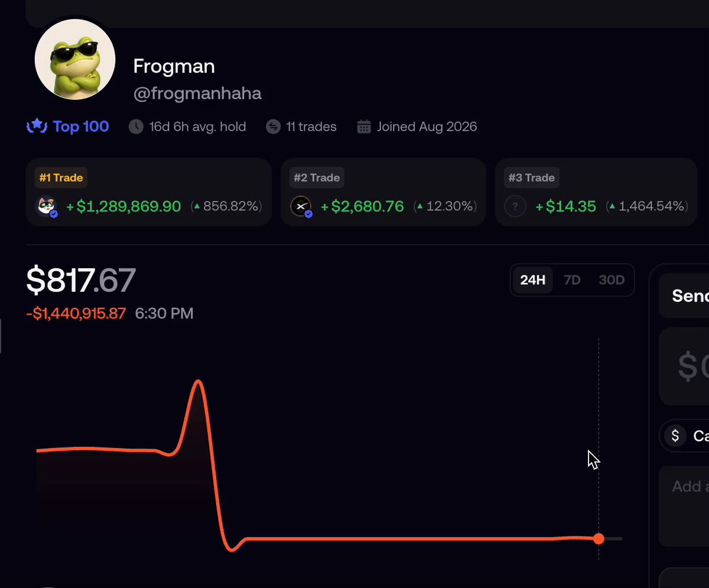
Task: Click the clock icon beside avg. hold
Action: pyautogui.click(x=136, y=126)
